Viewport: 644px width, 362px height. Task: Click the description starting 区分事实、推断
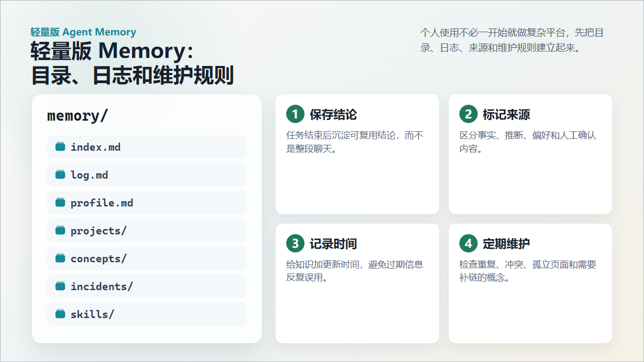click(528, 142)
